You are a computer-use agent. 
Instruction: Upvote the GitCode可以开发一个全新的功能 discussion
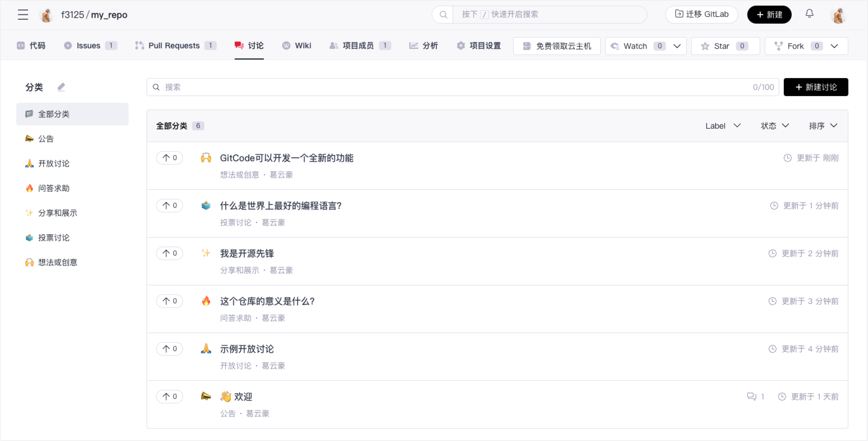tap(170, 158)
